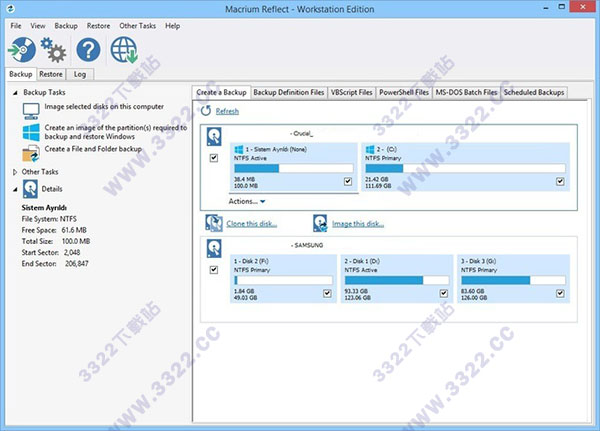
Task: Click the SAMSUNG disk drive icon
Action: pyautogui.click(x=214, y=248)
